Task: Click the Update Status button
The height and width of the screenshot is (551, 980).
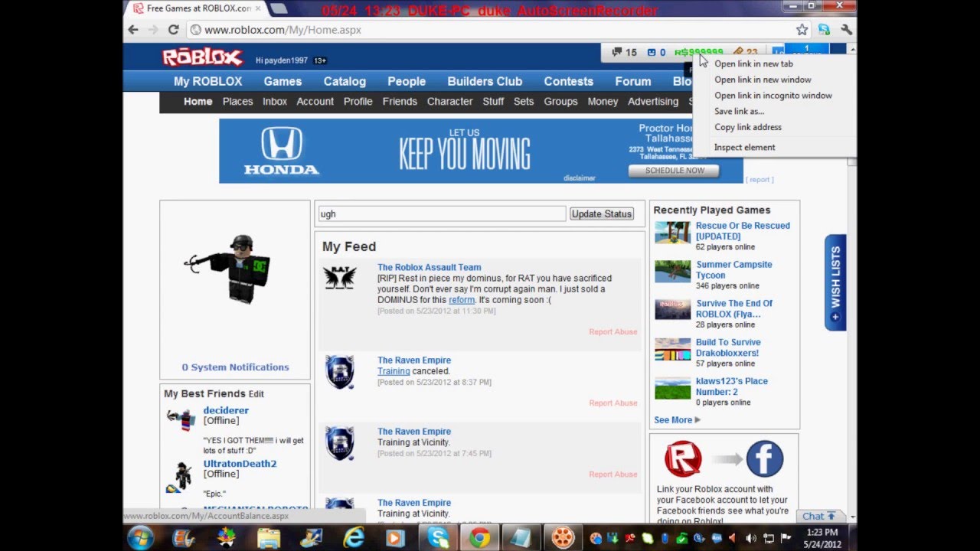Action: pyautogui.click(x=602, y=214)
